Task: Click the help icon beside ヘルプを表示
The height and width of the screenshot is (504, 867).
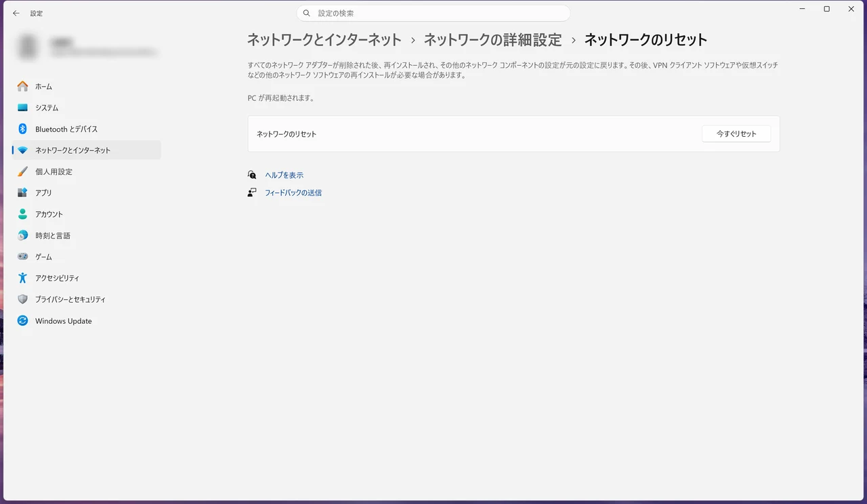Action: point(252,175)
